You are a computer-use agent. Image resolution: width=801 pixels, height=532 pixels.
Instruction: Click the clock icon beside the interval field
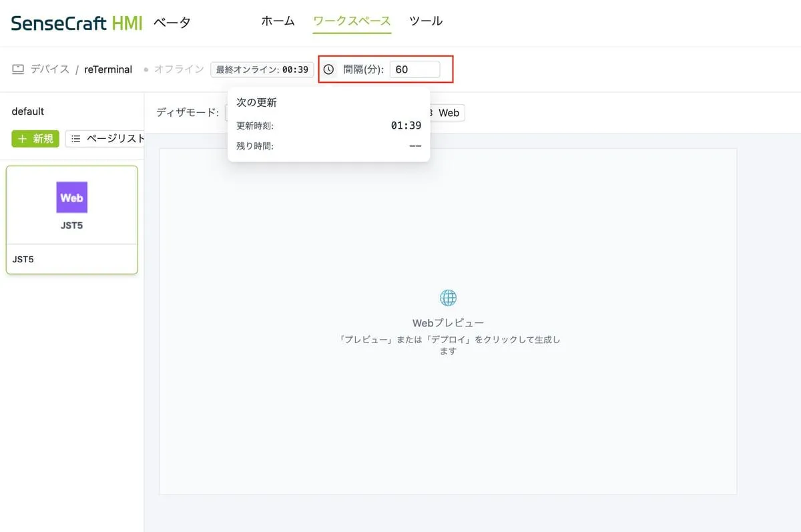328,69
